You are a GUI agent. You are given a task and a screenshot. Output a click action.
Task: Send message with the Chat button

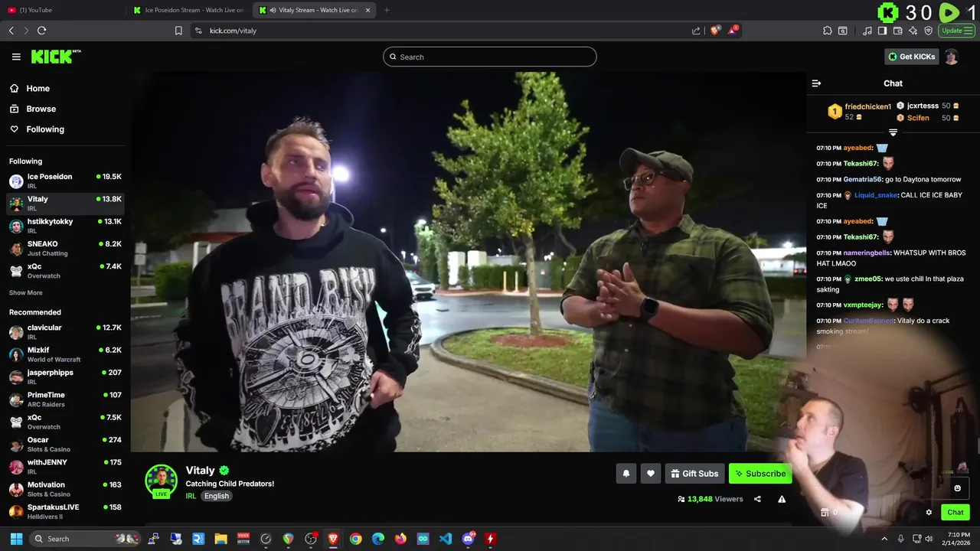click(x=955, y=513)
